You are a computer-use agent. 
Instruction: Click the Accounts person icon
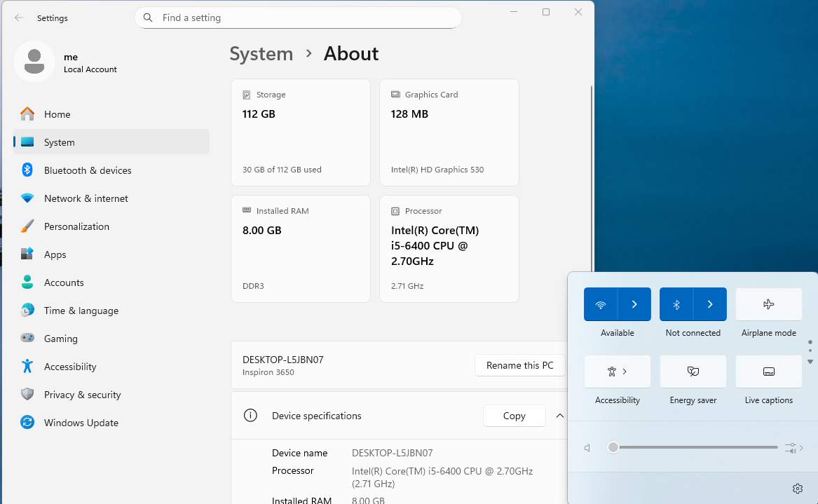pos(27,282)
